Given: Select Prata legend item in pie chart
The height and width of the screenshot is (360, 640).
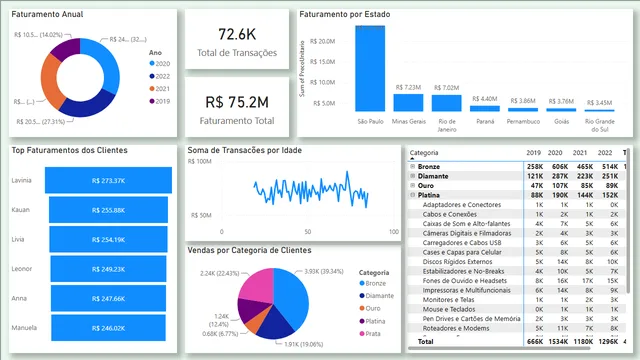Looking at the screenshot, I should point(370,333).
